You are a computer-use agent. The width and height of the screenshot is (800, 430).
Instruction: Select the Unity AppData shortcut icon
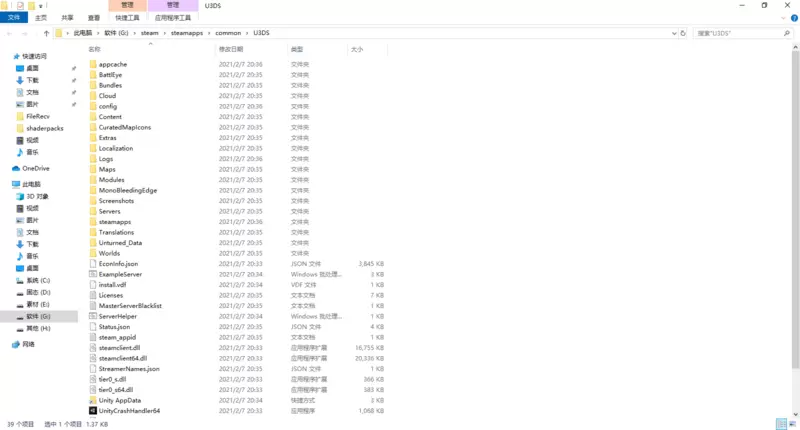click(x=93, y=400)
